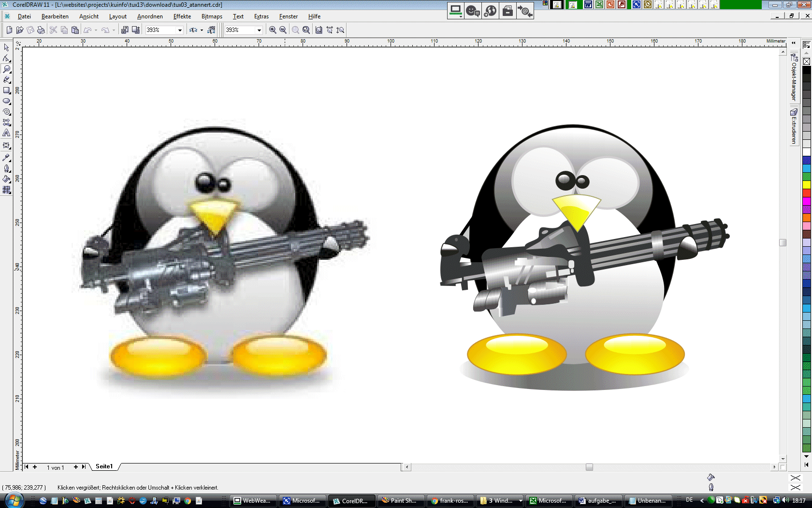Open the zoom toolbar 393% dropdown
812x508 pixels.
tap(259, 30)
